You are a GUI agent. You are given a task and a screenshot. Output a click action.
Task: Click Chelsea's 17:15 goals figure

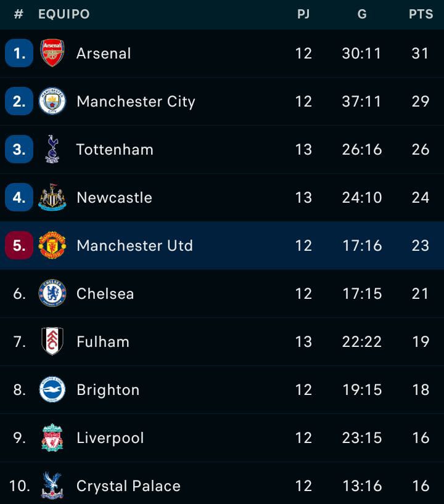[x=362, y=294]
